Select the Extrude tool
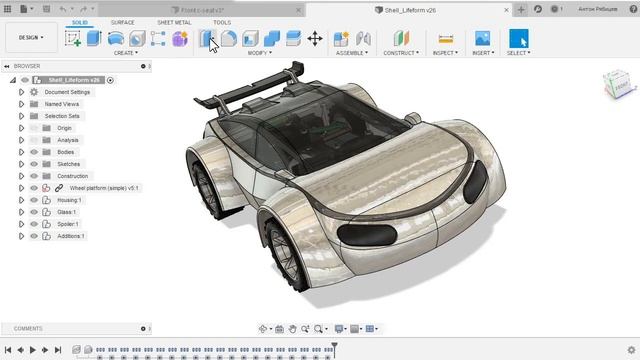The image size is (640, 360). (x=94, y=38)
